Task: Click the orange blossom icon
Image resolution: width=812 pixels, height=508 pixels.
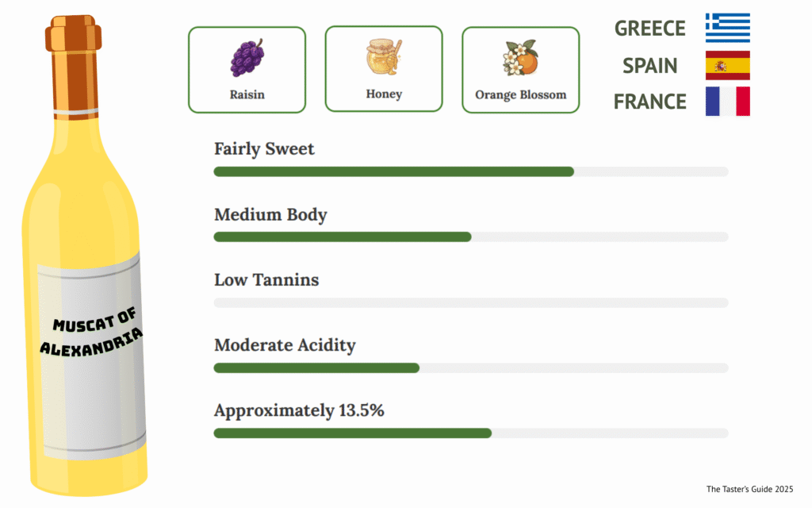Action: point(520,58)
